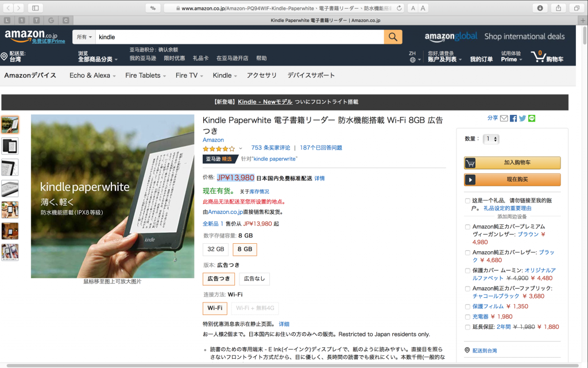This screenshot has width=588, height=368.
Task: Click the main Kindle Paperwhite product image
Action: [113, 196]
